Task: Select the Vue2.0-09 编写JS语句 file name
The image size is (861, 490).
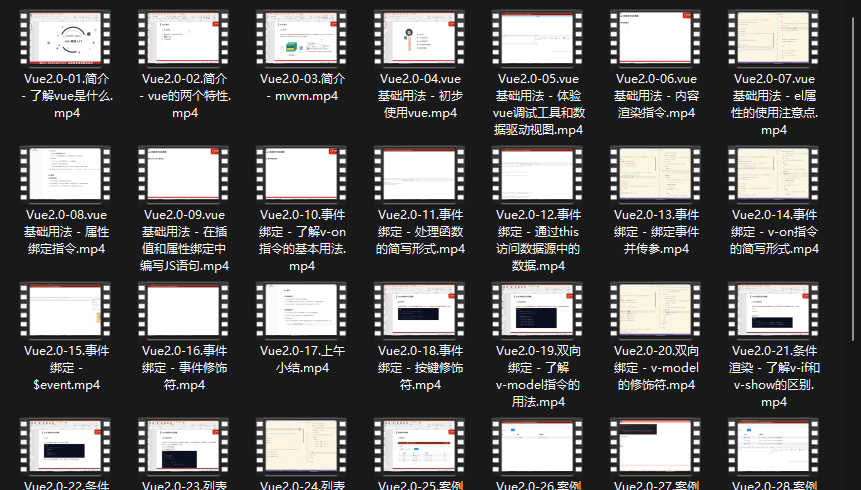Action: pos(185,240)
